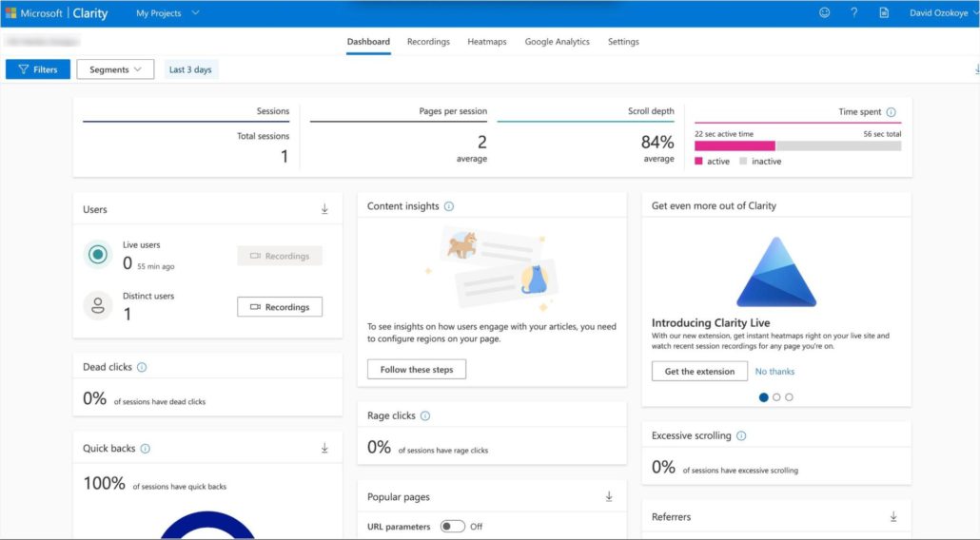This screenshot has width=980, height=540.
Task: Click the gray inactive legend swatch
Action: coord(743,161)
